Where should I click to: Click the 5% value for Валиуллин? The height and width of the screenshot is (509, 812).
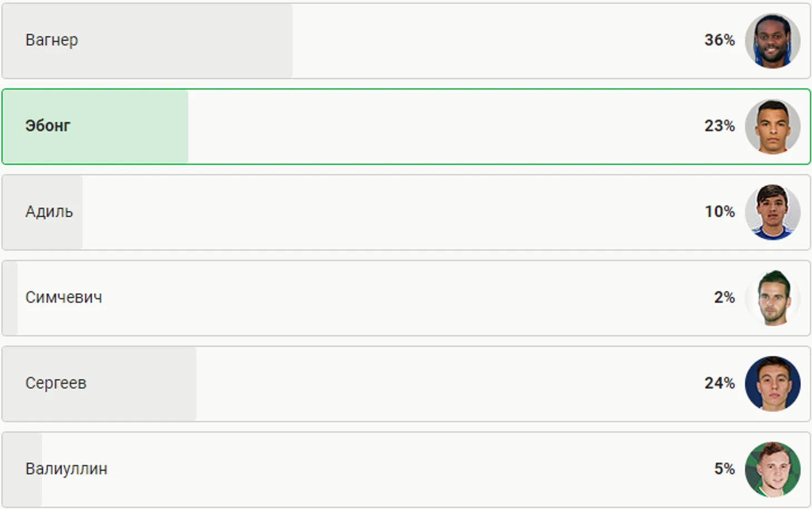pos(724,468)
